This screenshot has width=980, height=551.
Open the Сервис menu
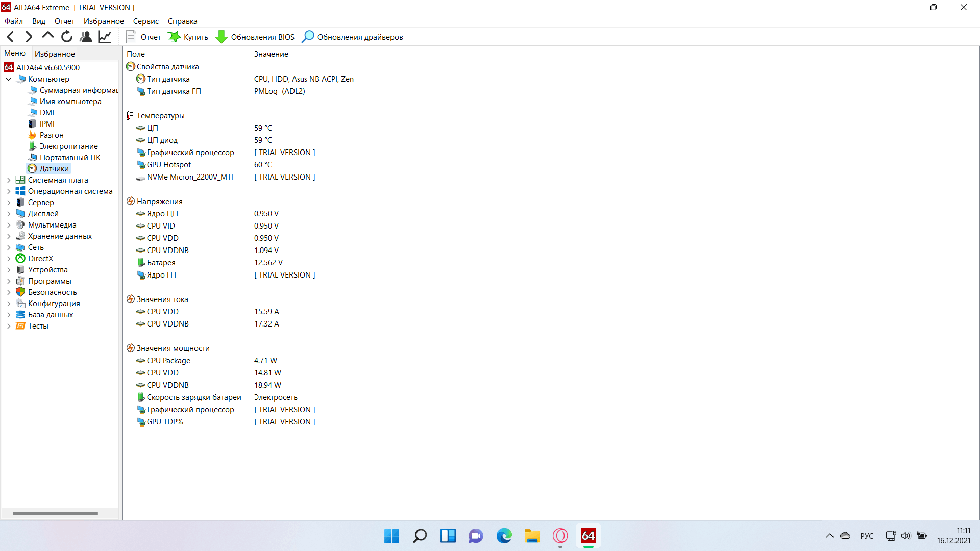146,21
